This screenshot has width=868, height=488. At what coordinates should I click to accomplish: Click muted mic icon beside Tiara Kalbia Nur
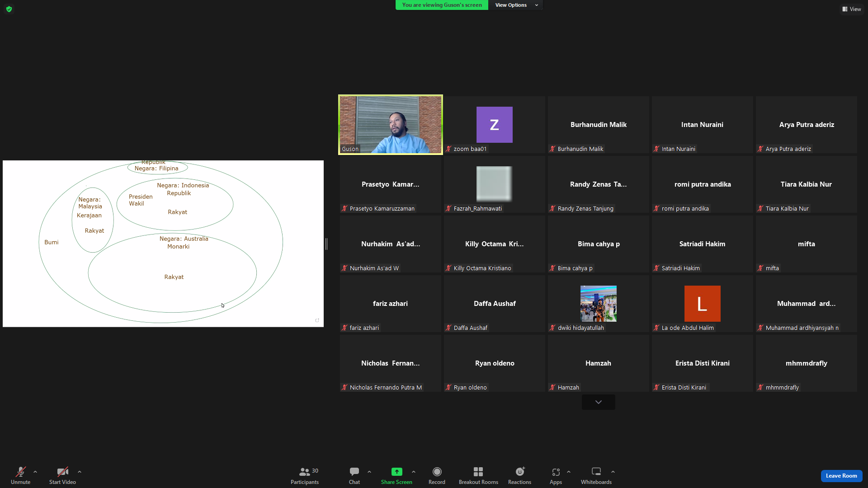pos(760,208)
